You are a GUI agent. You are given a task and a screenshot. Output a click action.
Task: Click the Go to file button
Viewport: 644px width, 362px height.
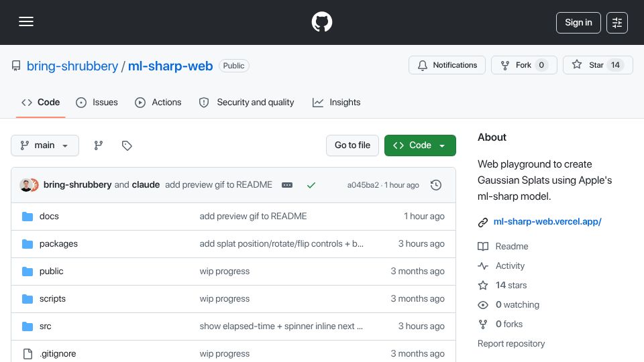pos(352,145)
